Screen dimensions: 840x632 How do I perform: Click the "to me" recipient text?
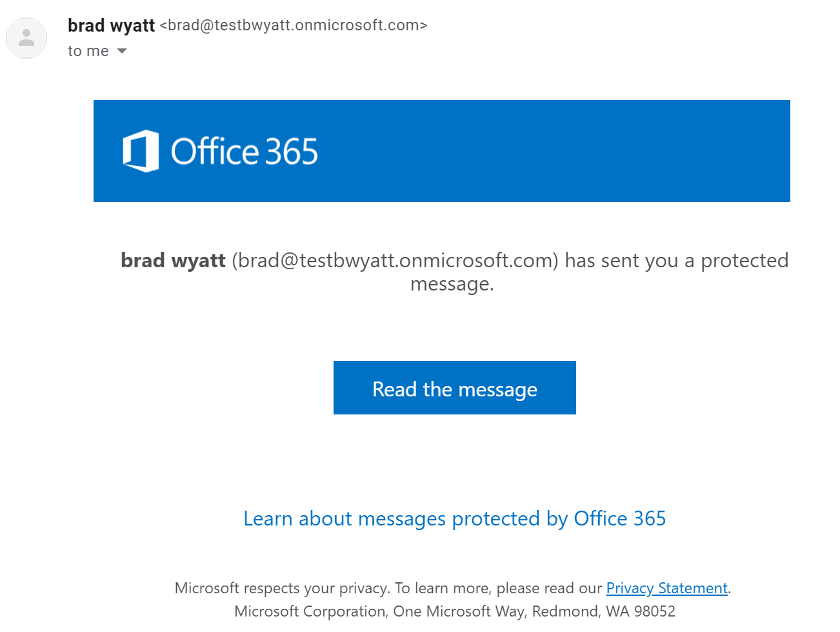[x=88, y=51]
